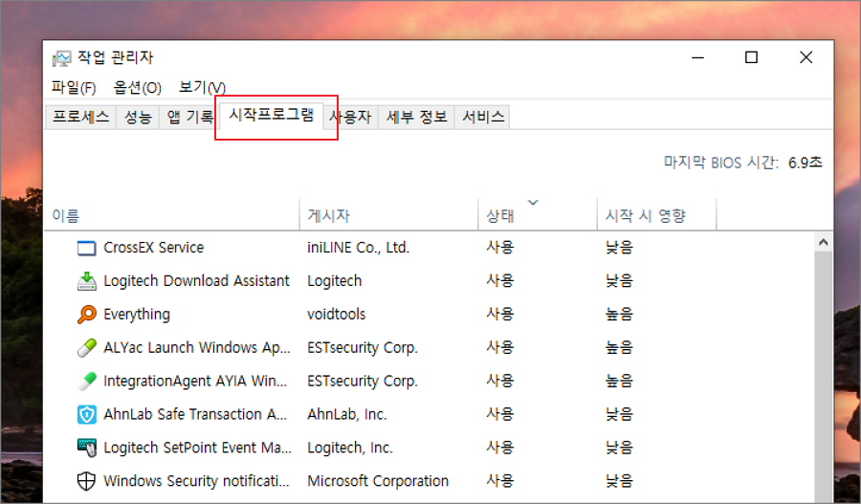Click publisher Microsoft Corporation
Screen dimensions: 861x504
click(378, 481)
